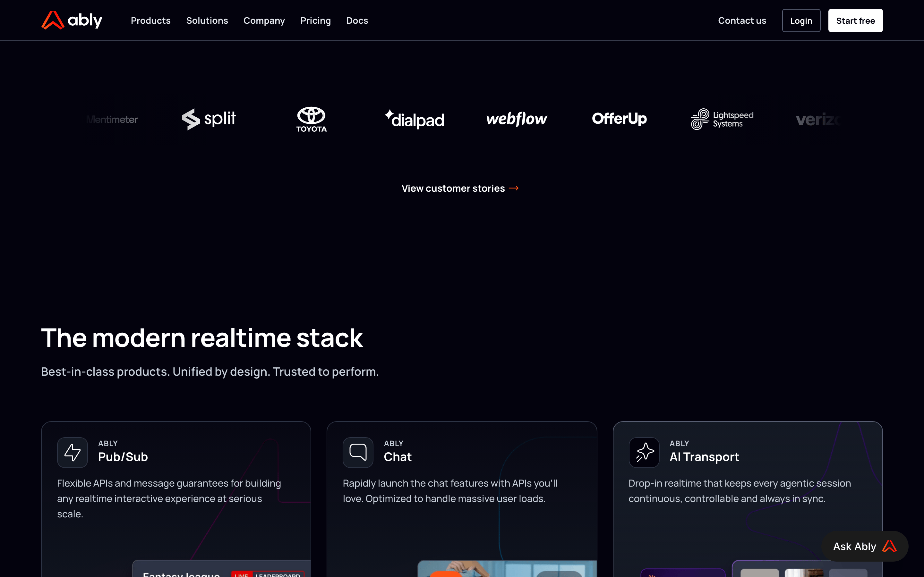This screenshot has height=577, width=924.
Task: Click the Chat speech bubble icon
Action: 358,453
